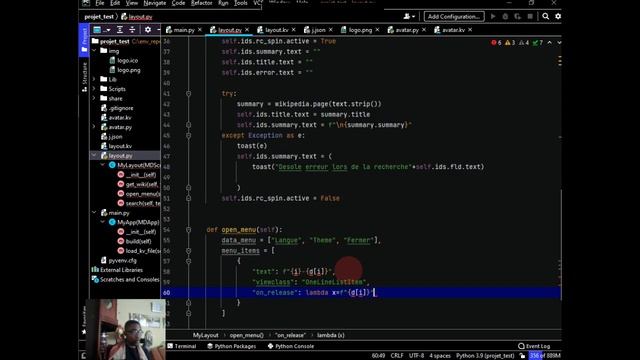Go to next highlighted error arrow
The image size is (640, 360).
click(559, 42)
